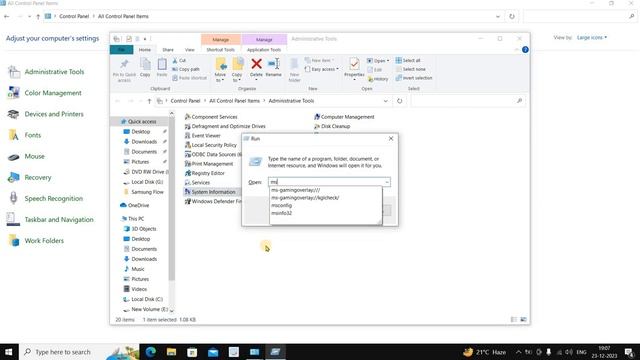Expand the Explorer address bar history dropdown
Image resolution: width=640 pixels, height=360 pixels.
(385, 101)
